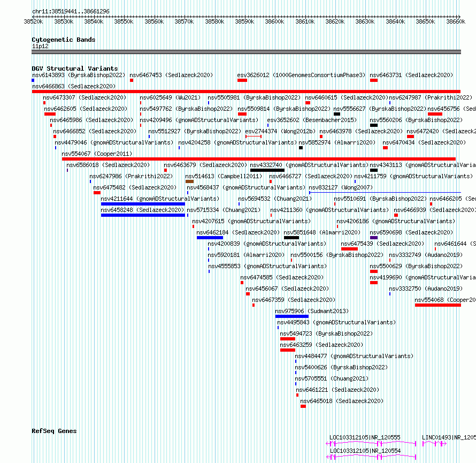Click the 38660k ruler tick label
476x463 pixels.
point(456,21)
